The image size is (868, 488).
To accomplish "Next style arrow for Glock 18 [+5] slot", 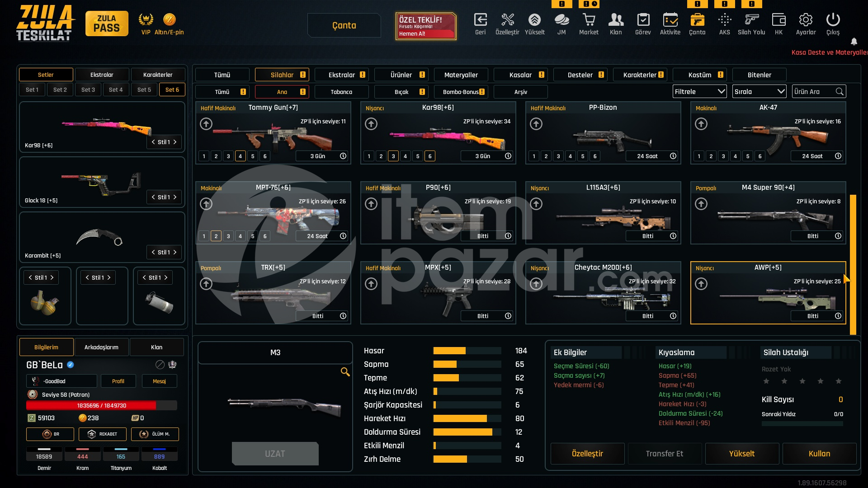I will click(175, 197).
